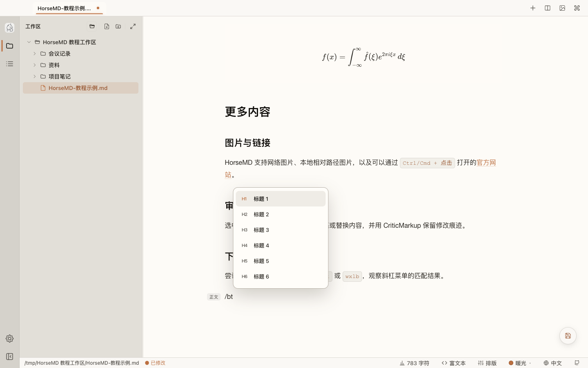
Task: Click the 工作区 panel title
Action: [33, 27]
